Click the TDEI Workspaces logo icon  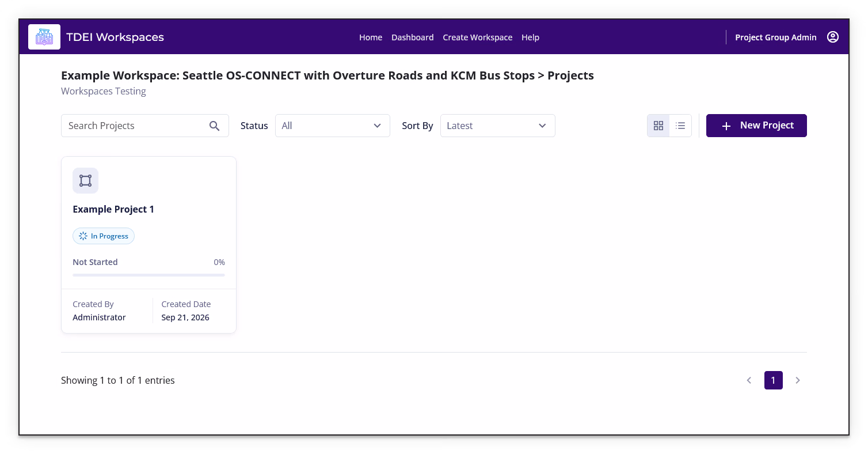tap(44, 37)
